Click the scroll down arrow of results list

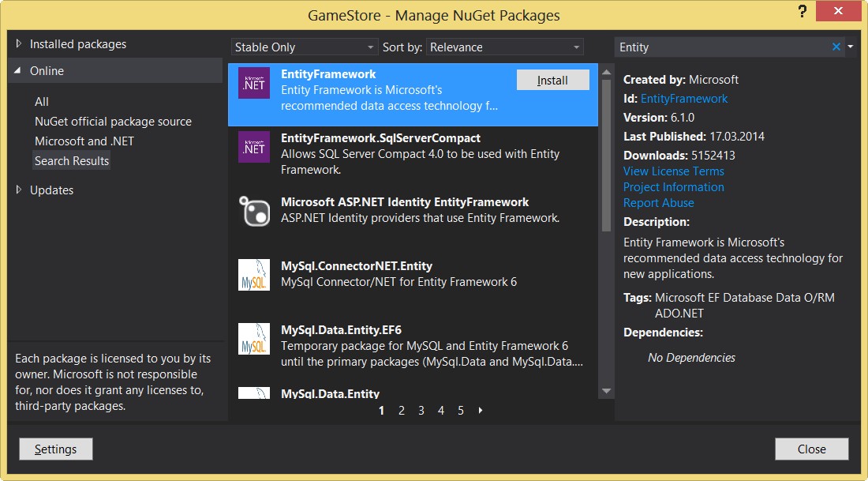pos(606,391)
